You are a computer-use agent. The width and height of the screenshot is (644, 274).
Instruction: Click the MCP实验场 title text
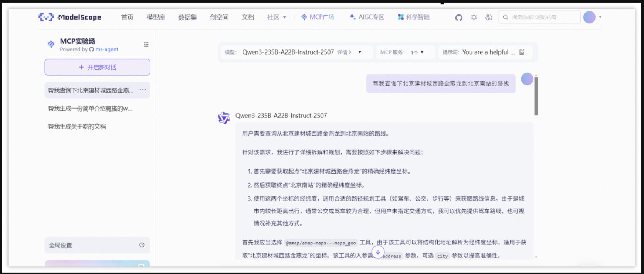[x=78, y=41]
